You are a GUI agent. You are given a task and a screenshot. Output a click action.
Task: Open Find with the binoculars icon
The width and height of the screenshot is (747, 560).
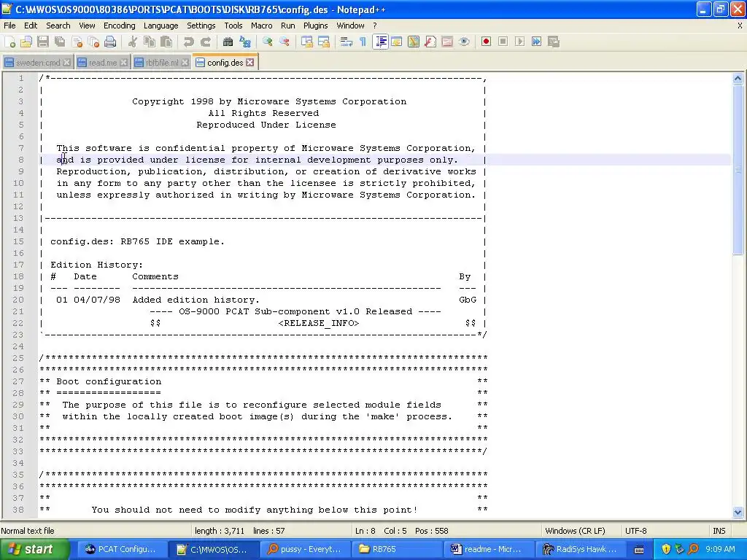pos(228,42)
